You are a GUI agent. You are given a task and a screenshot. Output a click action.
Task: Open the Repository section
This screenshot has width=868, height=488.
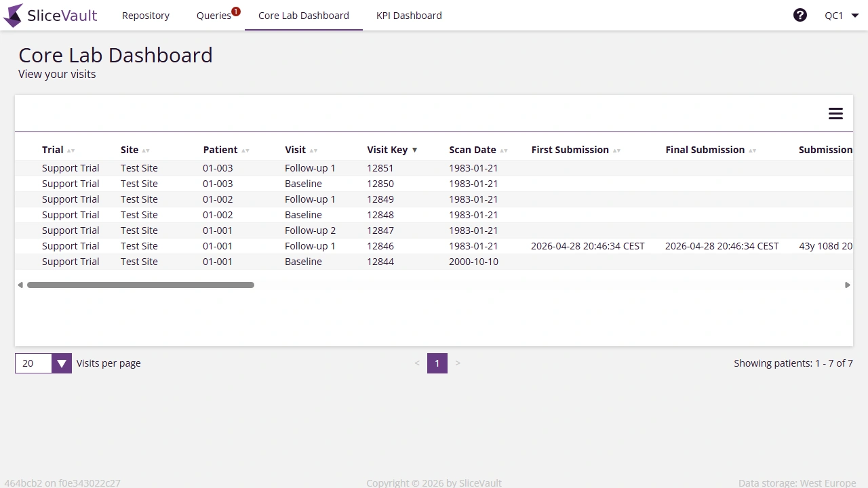click(145, 15)
